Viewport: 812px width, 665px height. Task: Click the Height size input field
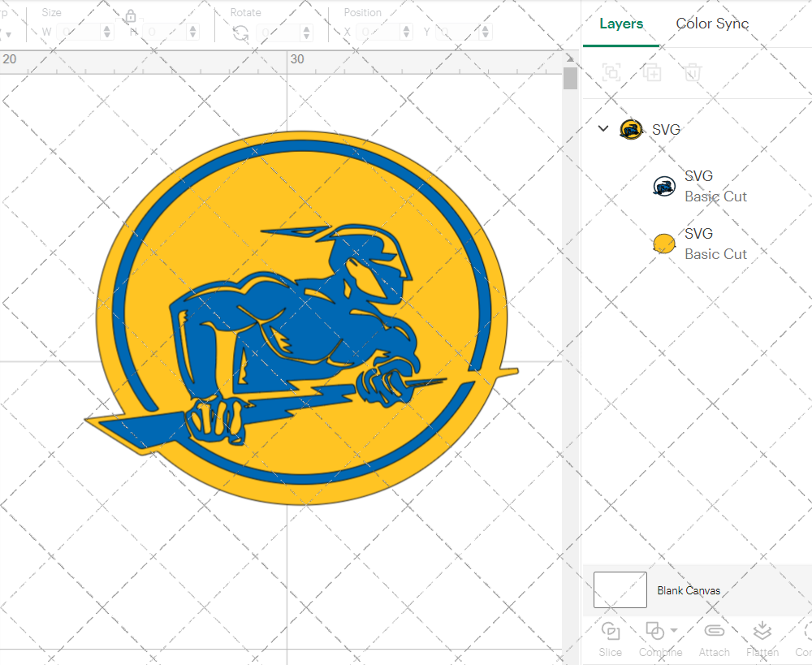(x=165, y=32)
